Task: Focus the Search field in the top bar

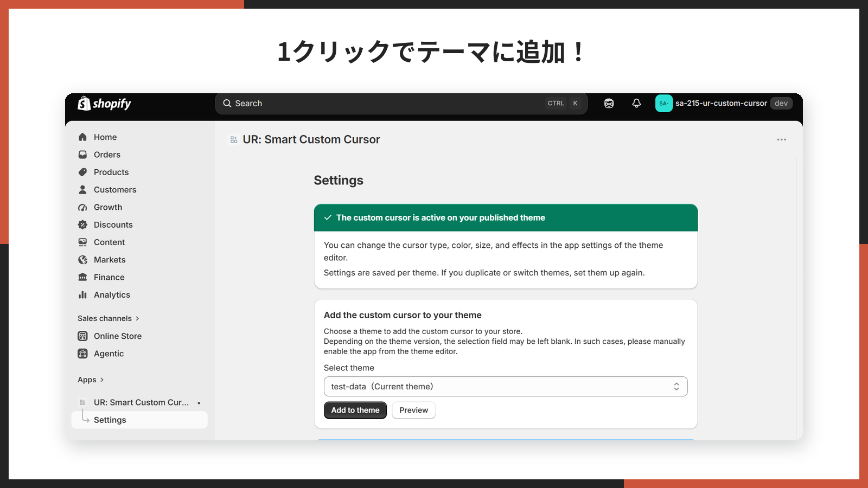Action: (401, 104)
